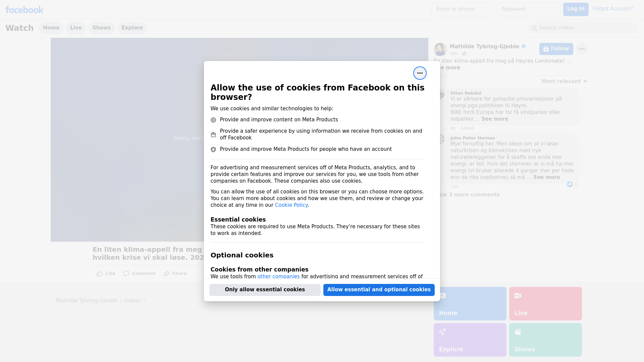
Task: Click Mathilde Tybring-Gjedde's profile picture
Action: 440,49
